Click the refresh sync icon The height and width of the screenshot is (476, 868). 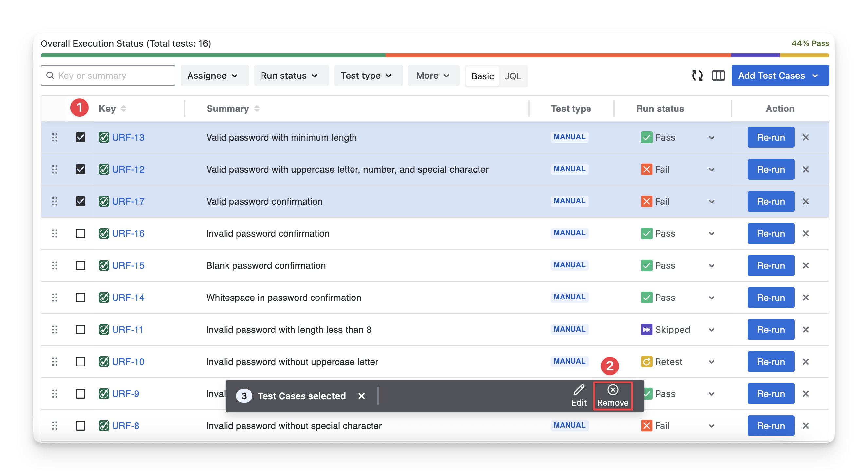[697, 76]
